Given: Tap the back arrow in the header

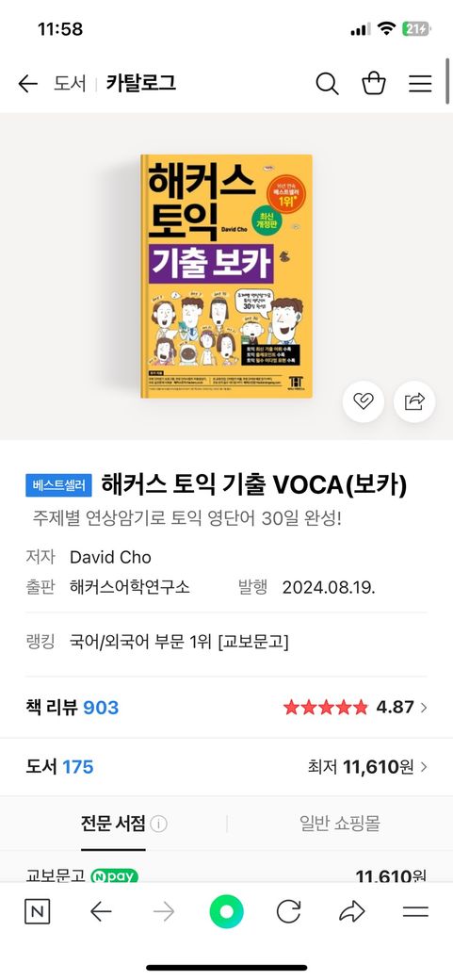Looking at the screenshot, I should (27, 83).
